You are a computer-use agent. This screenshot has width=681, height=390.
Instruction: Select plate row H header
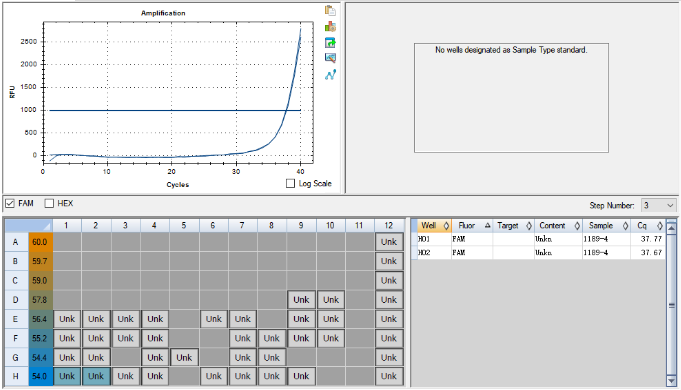[x=17, y=376]
